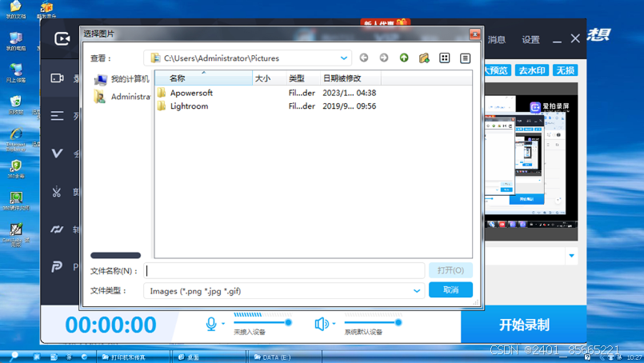Screen dimensions: 644x363
Task: Open the microphone device dropdown arrow
Action: coord(223,324)
